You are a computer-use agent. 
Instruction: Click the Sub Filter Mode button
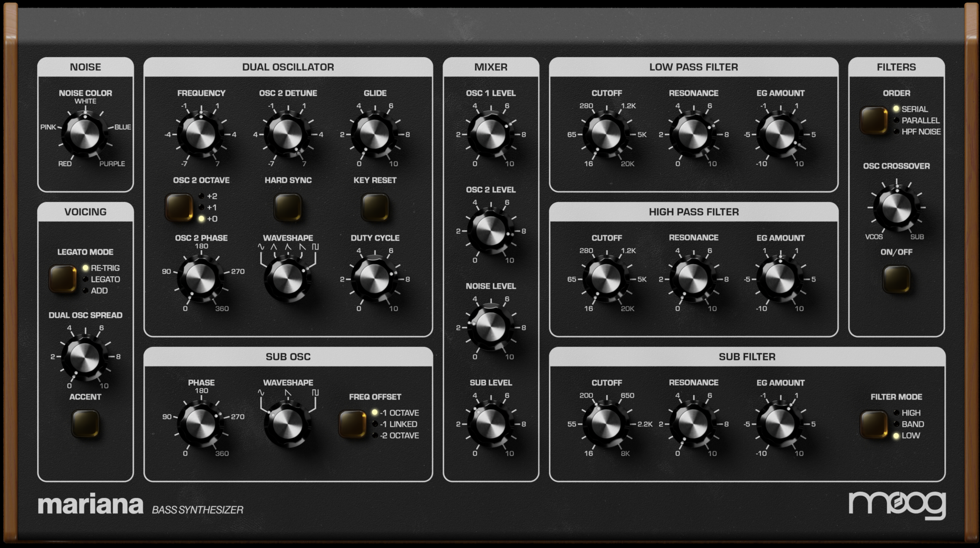coord(874,424)
